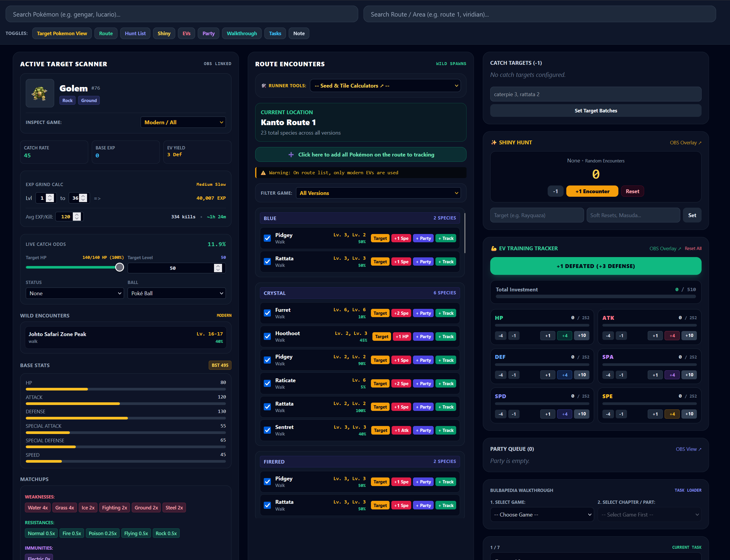Image resolution: width=730 pixels, height=560 pixels.
Task: Click the Target Level stepper arrows
Action: pyautogui.click(x=218, y=268)
